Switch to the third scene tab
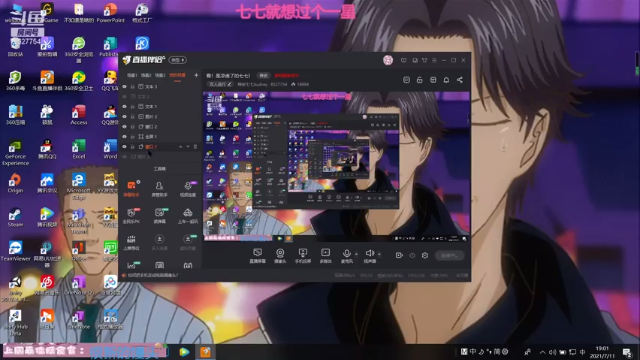Screen dimensions: 640x360 click(160, 75)
